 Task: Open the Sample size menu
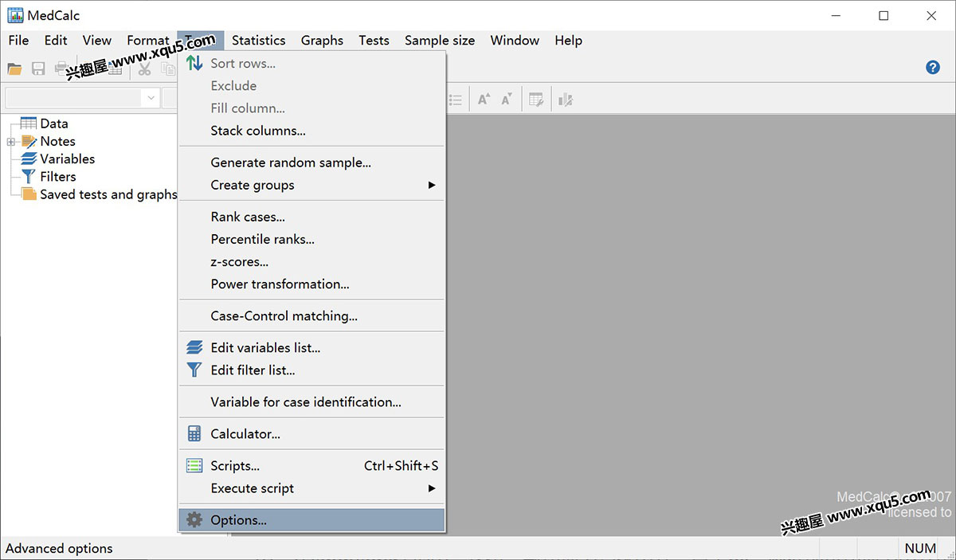coord(440,41)
